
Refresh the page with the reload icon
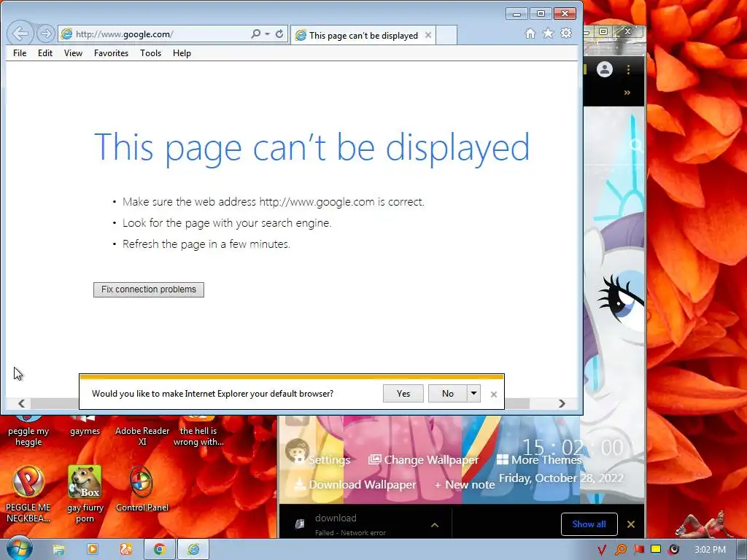click(x=279, y=34)
